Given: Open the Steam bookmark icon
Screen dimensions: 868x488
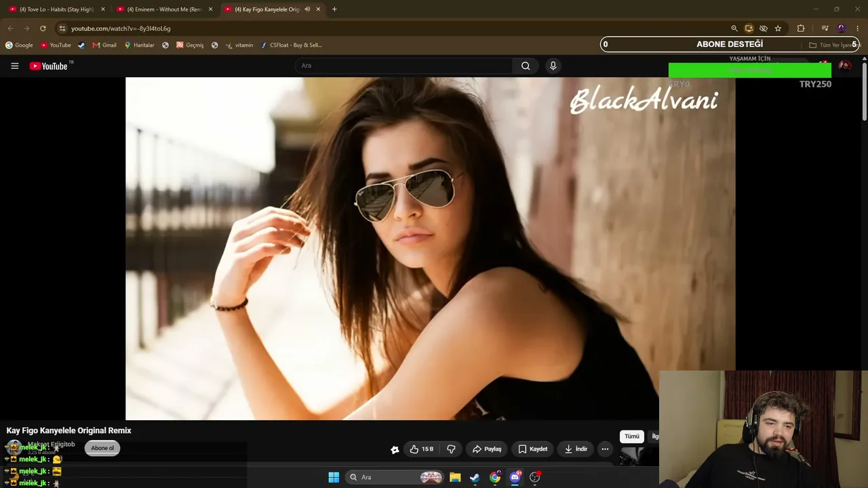Looking at the screenshot, I should (x=81, y=45).
